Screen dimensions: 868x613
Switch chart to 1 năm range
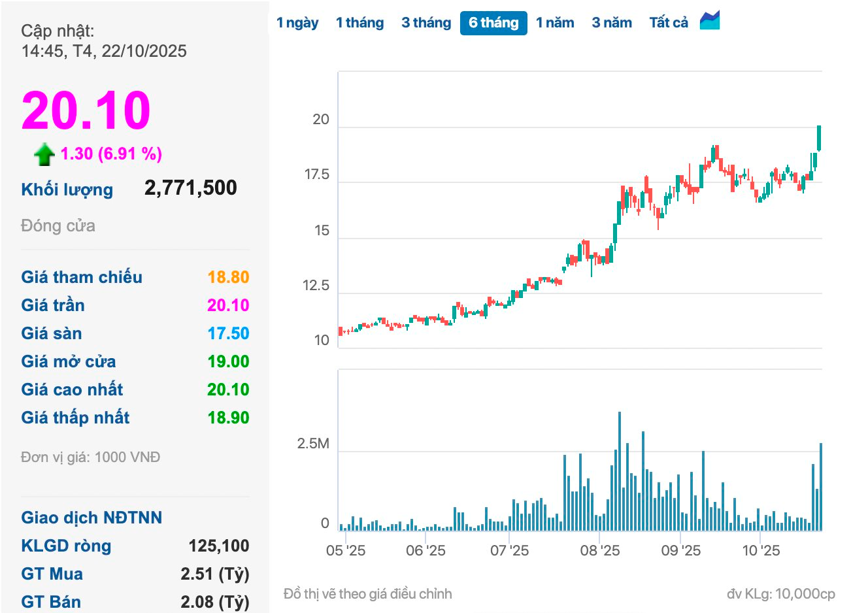point(555,23)
